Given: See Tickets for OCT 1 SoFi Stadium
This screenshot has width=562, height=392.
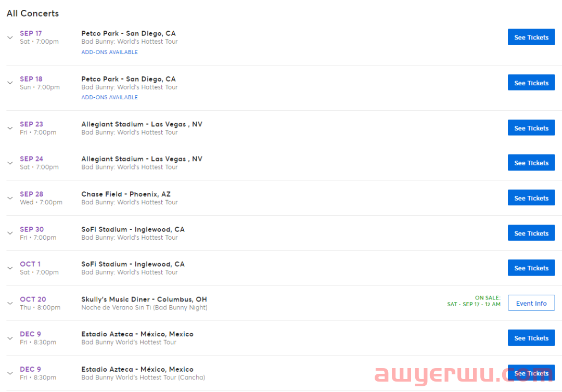Looking at the screenshot, I should [531, 268].
